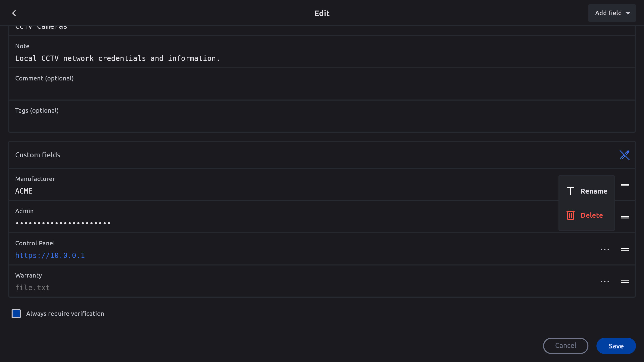This screenshot has width=644, height=362.
Task: Click the Warranty field drag handle
Action: point(625,282)
